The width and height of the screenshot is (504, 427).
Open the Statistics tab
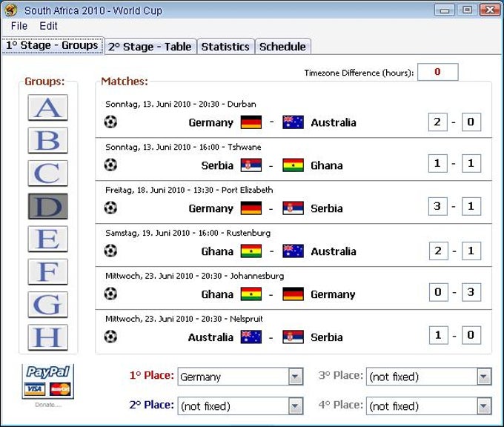[225, 47]
